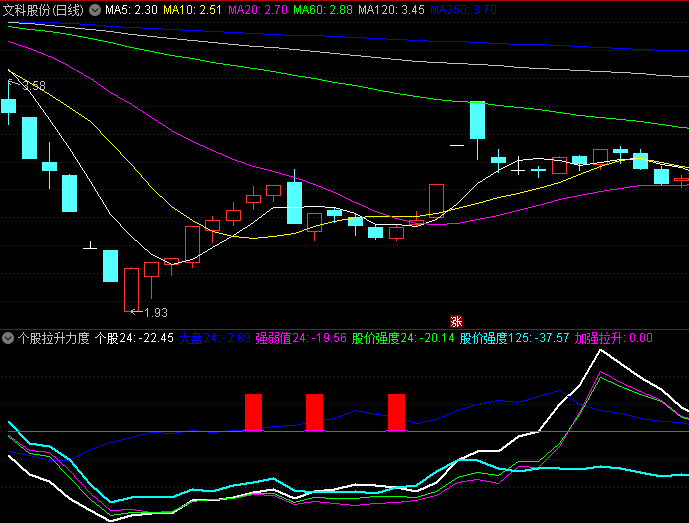Click the third red signal bar
Viewport: 689px width, 523px height.
[x=396, y=413]
